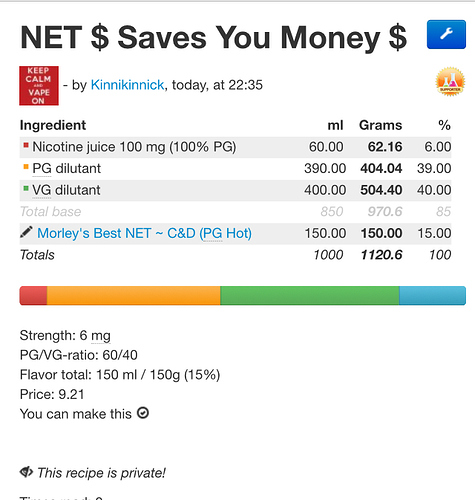Screen dimensions: 475x500
Task: Click the pencil icon beside Morley's Best NET
Action: point(26,232)
